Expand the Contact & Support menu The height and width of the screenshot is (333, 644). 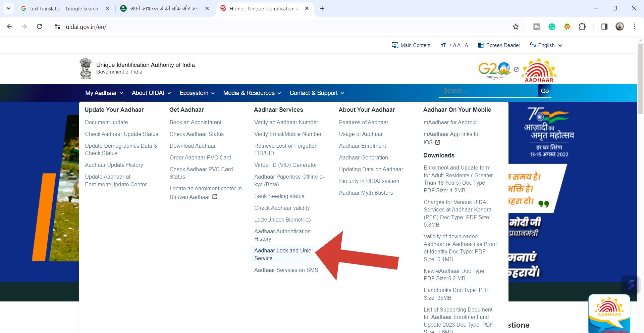[x=317, y=93]
